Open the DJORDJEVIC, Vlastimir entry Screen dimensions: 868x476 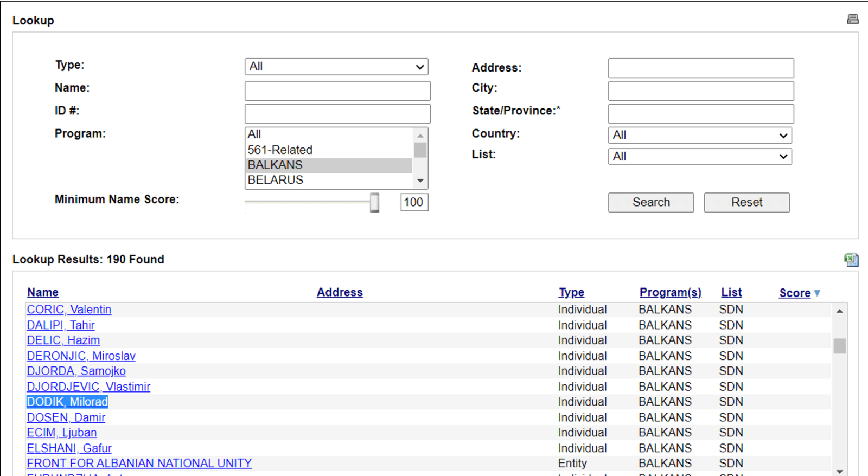[88, 387]
